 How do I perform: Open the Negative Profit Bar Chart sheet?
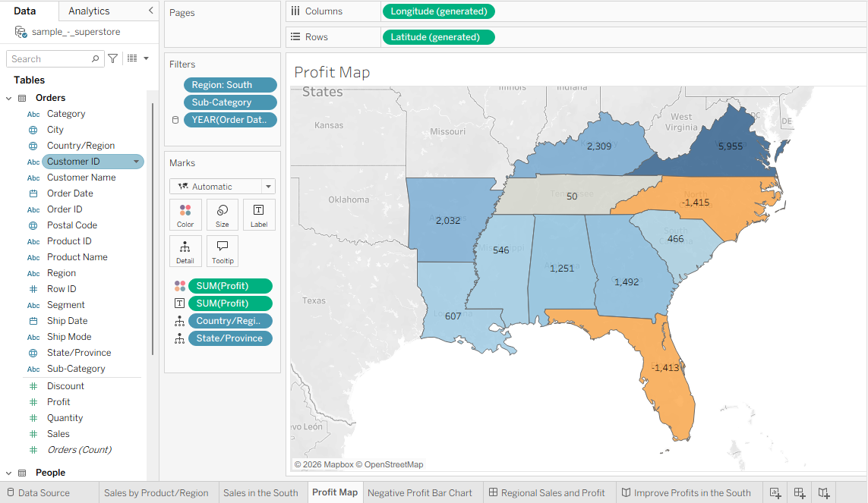(420, 492)
